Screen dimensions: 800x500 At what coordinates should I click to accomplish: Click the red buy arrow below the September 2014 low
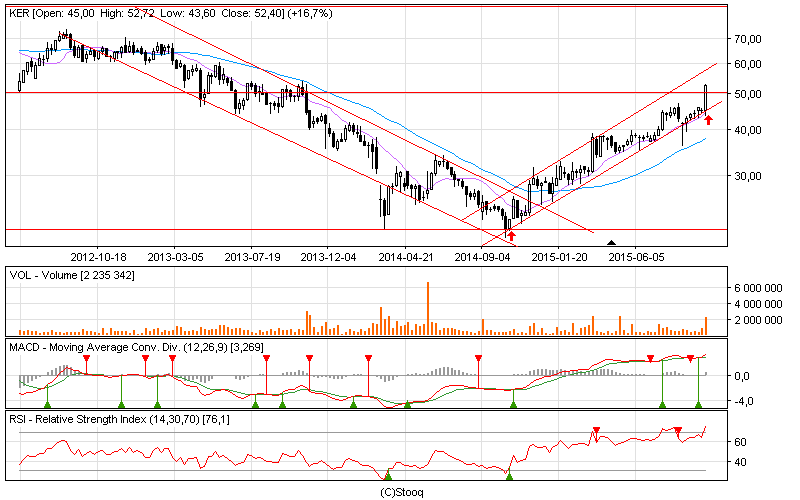click(x=512, y=236)
